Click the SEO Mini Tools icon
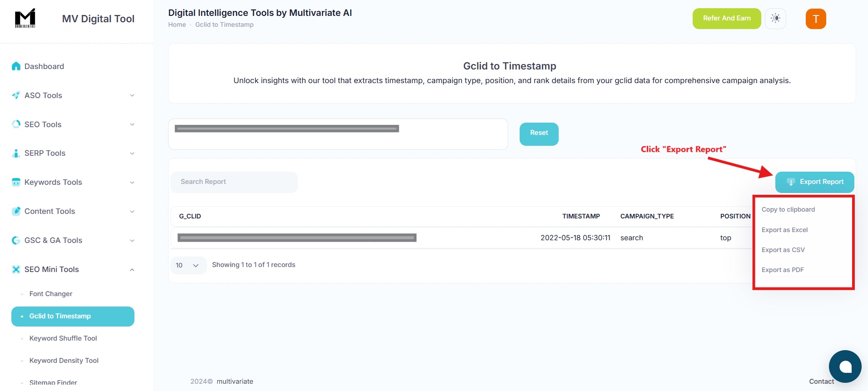Image resolution: width=868 pixels, height=391 pixels. click(16, 269)
